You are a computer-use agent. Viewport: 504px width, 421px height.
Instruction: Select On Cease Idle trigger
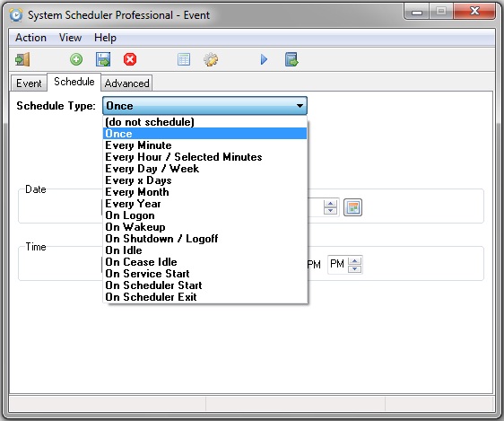(x=205, y=262)
